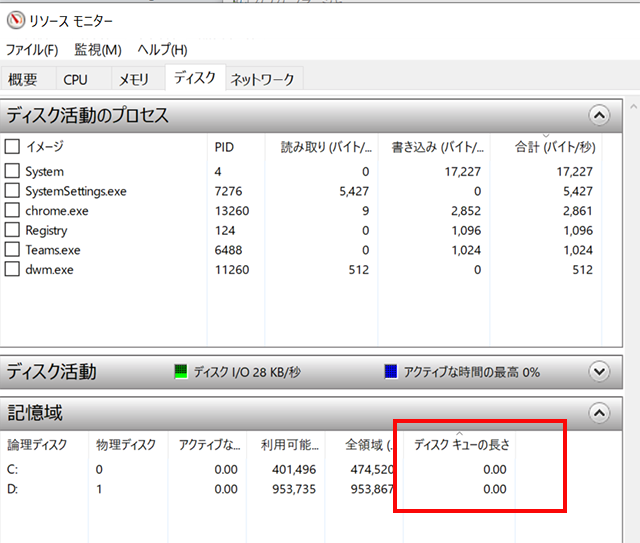Screen dimensions: 640x543
Task: Select the ディスク tab
Action: [195, 78]
